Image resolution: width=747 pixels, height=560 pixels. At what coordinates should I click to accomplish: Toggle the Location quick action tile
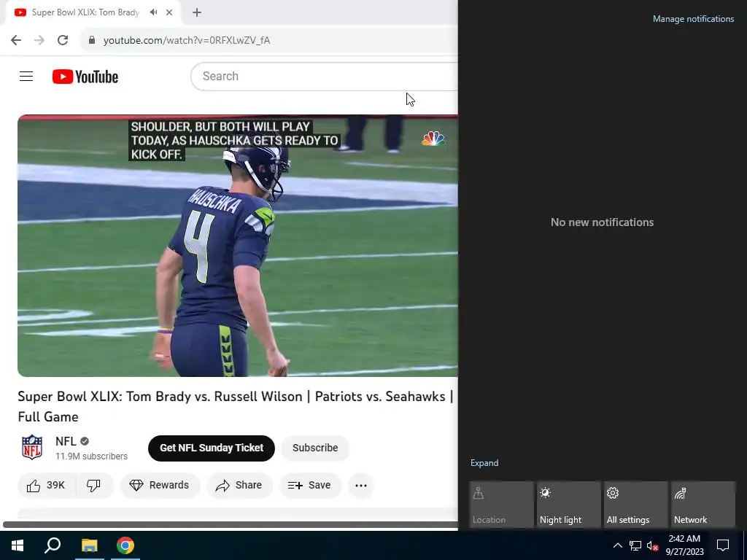click(x=501, y=505)
